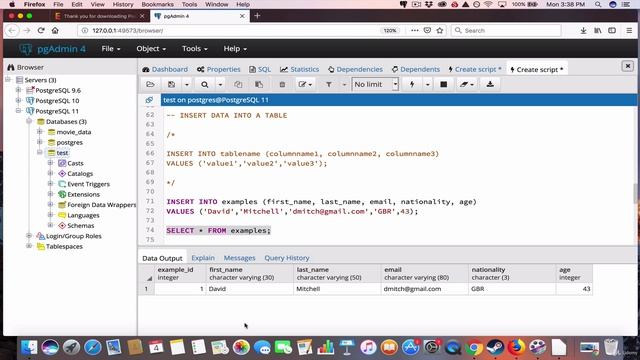Close the panel with the X button
The image size is (640, 360).
(627, 66)
